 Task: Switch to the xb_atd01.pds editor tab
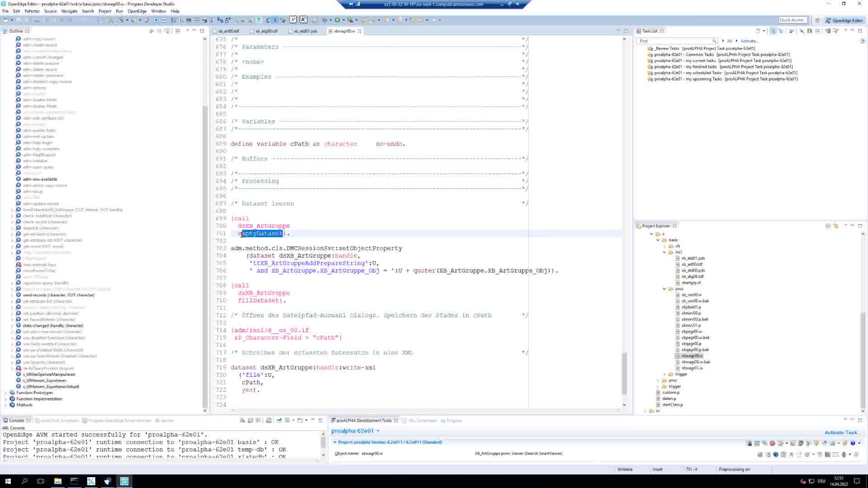(306, 31)
